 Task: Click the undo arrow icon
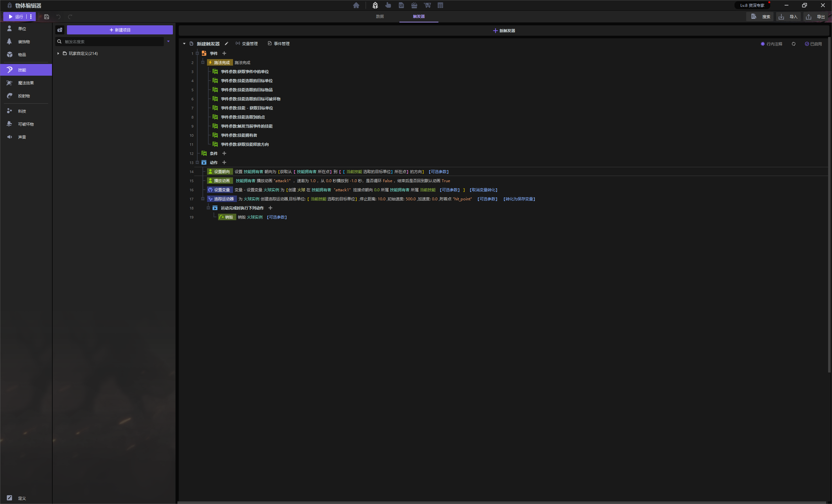58,17
